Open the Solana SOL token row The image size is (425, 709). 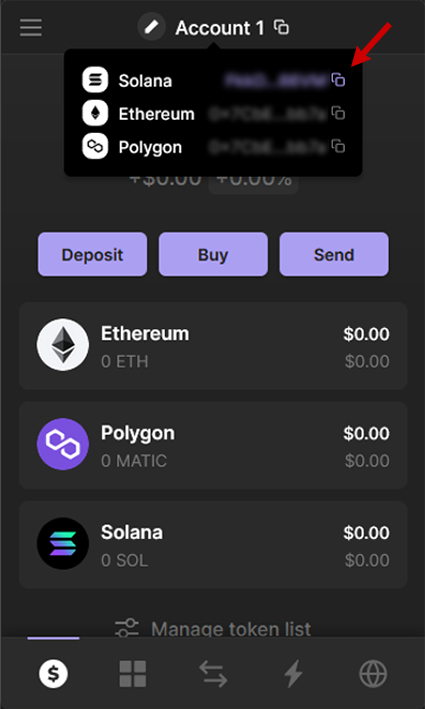point(213,544)
